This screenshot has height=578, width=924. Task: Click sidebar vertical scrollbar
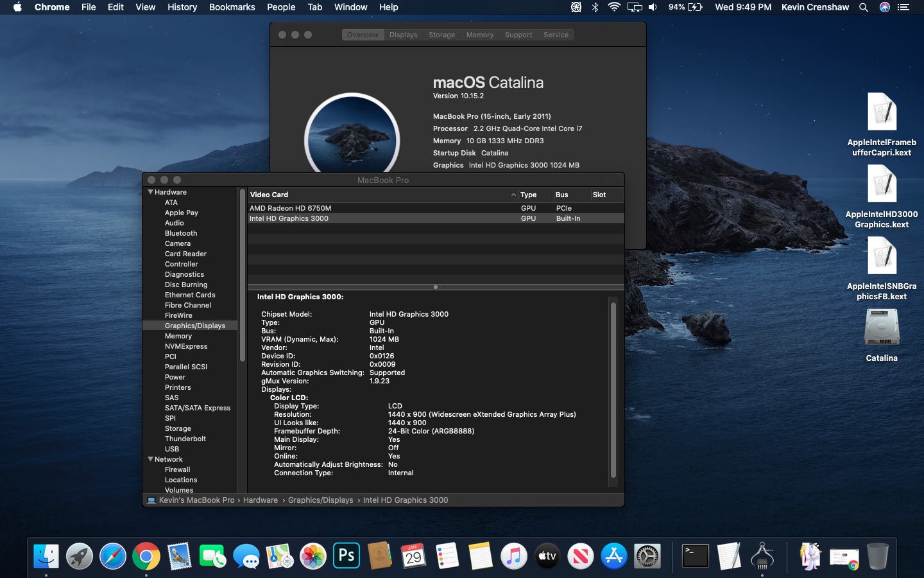tap(243, 275)
